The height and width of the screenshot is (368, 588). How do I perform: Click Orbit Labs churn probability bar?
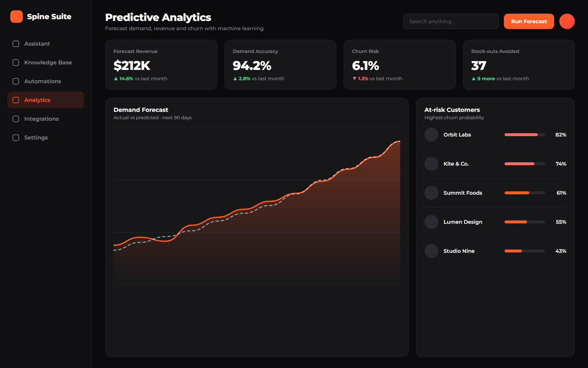point(525,135)
